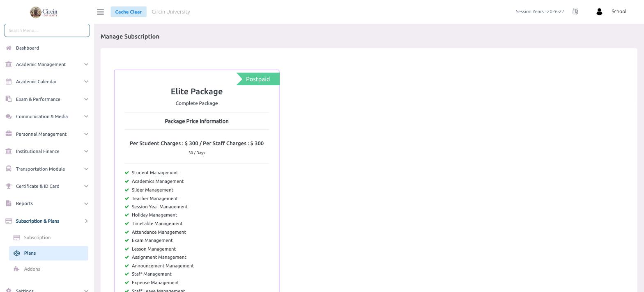Toggle the hamburger sidebar menu icon
This screenshot has height=292, width=644.
100,12
